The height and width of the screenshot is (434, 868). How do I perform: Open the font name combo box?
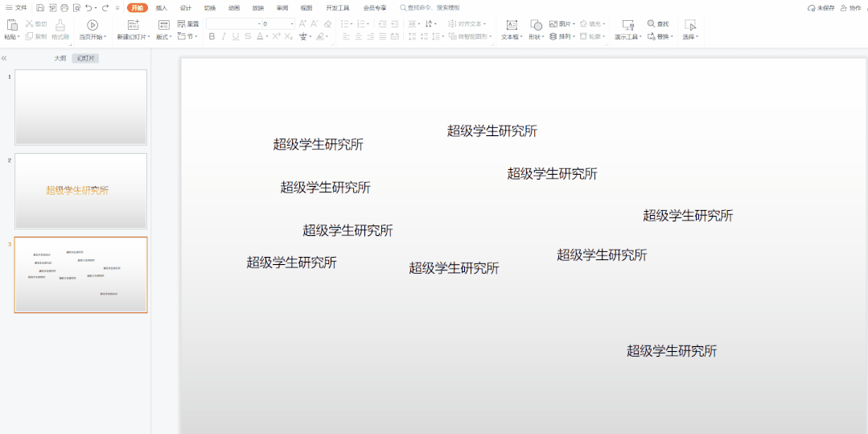tap(233, 24)
